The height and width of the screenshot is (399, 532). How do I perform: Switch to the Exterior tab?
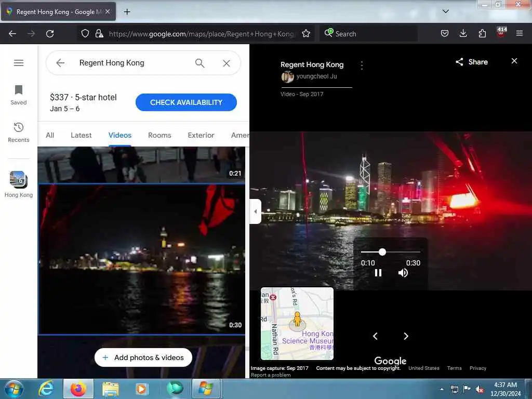coord(201,135)
